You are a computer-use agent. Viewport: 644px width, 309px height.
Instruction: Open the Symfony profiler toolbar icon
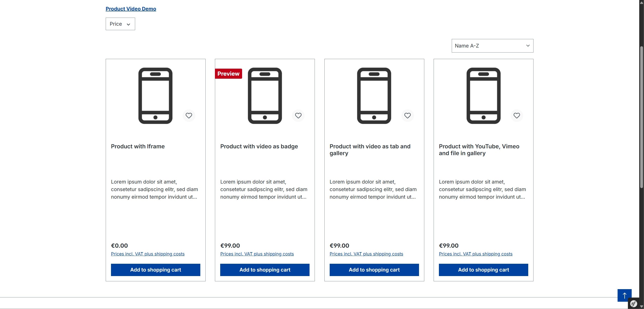(x=634, y=304)
